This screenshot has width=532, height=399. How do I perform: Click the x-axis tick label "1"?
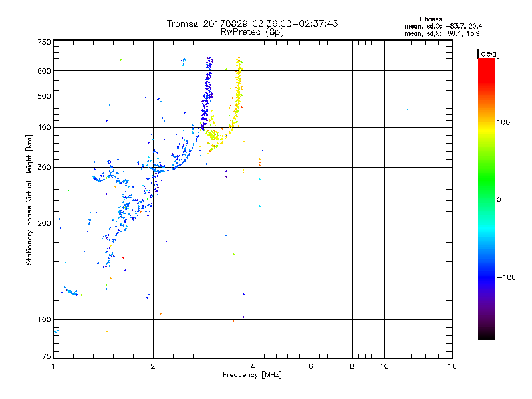point(54,366)
